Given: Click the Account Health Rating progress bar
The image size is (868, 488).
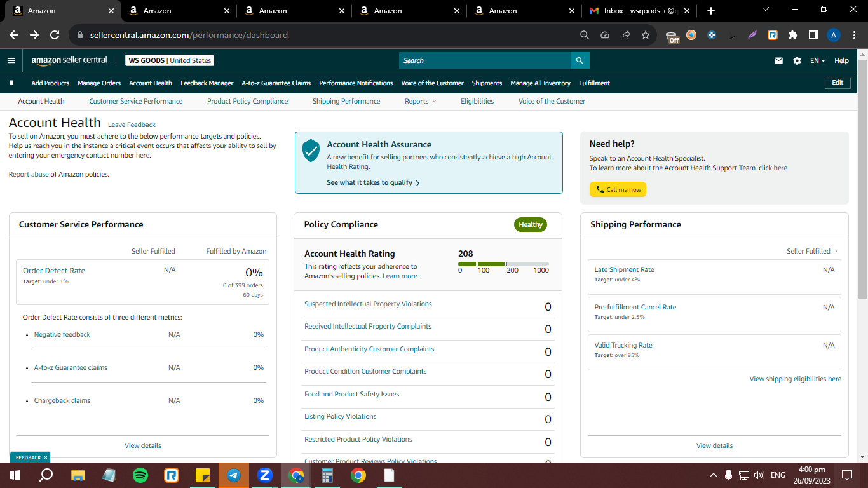Looking at the screenshot, I should (503, 264).
